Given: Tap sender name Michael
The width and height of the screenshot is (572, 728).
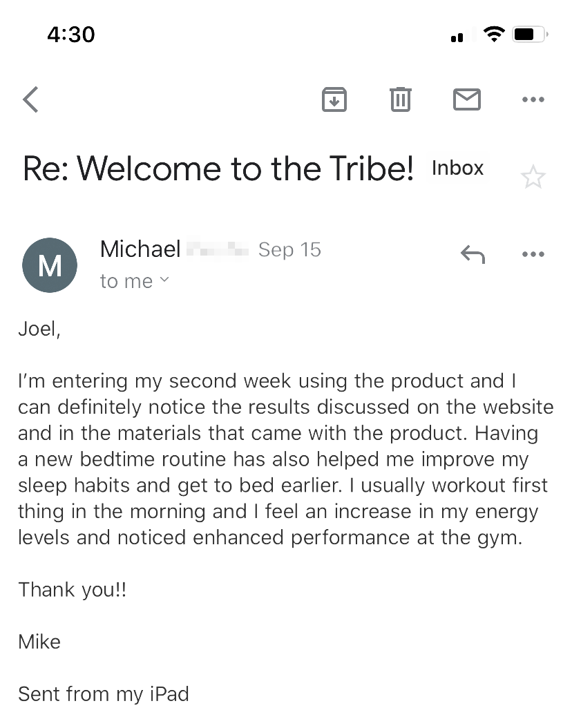Looking at the screenshot, I should (x=140, y=249).
